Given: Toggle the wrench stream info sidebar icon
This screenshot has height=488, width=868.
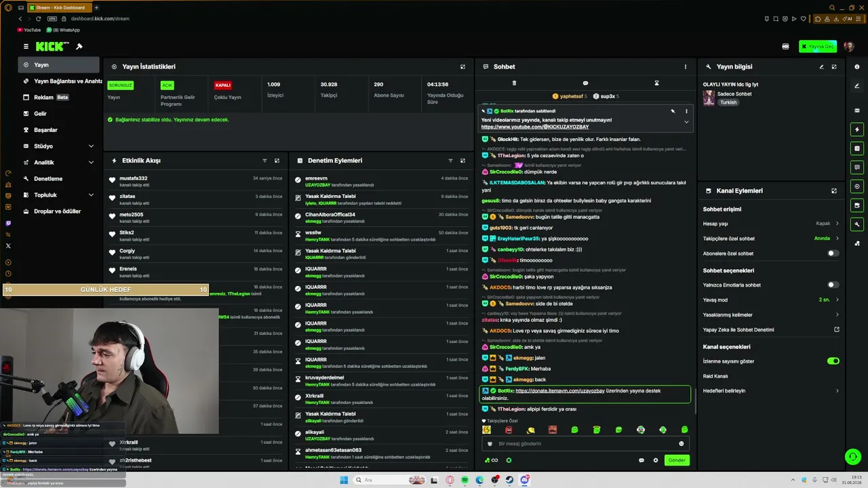Looking at the screenshot, I should pos(857,224).
